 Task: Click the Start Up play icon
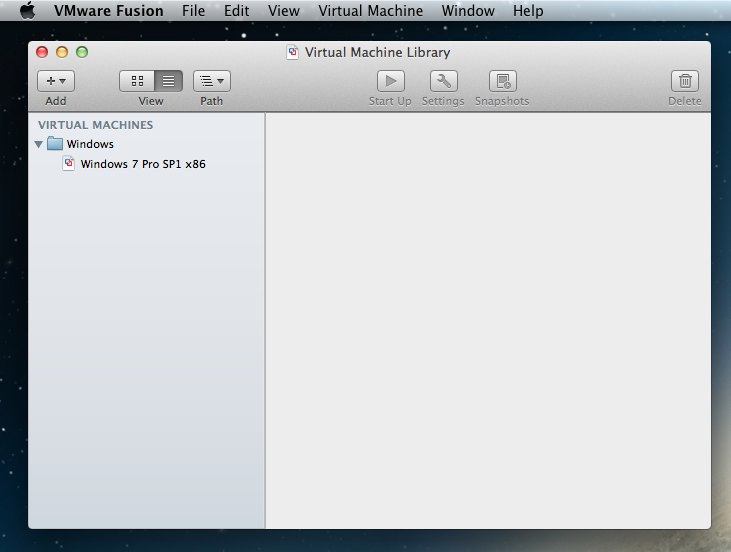[390, 81]
